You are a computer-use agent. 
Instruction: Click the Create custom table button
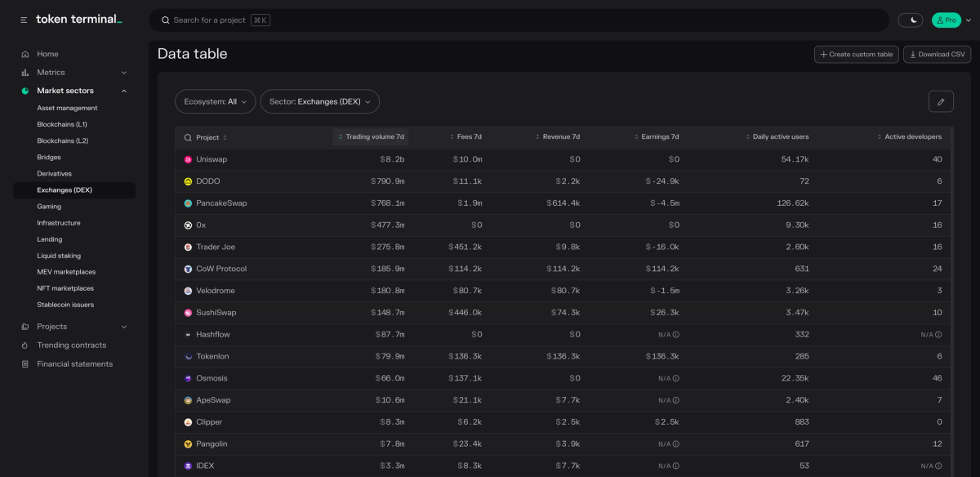pos(856,54)
